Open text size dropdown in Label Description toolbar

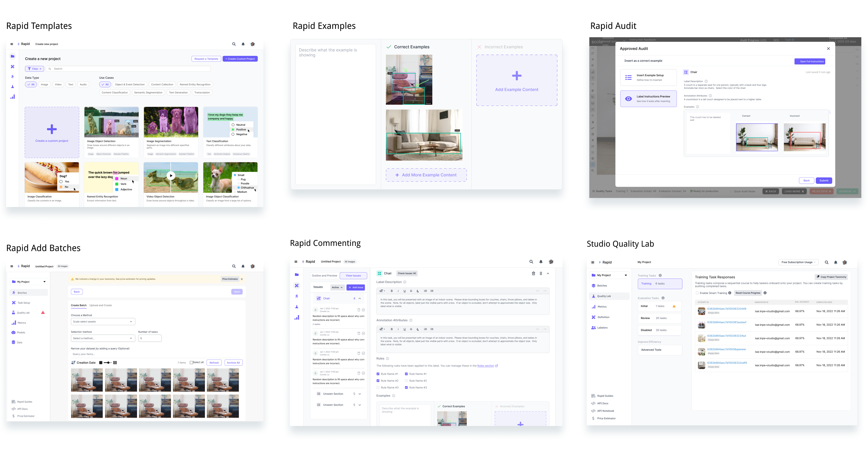[x=382, y=291]
